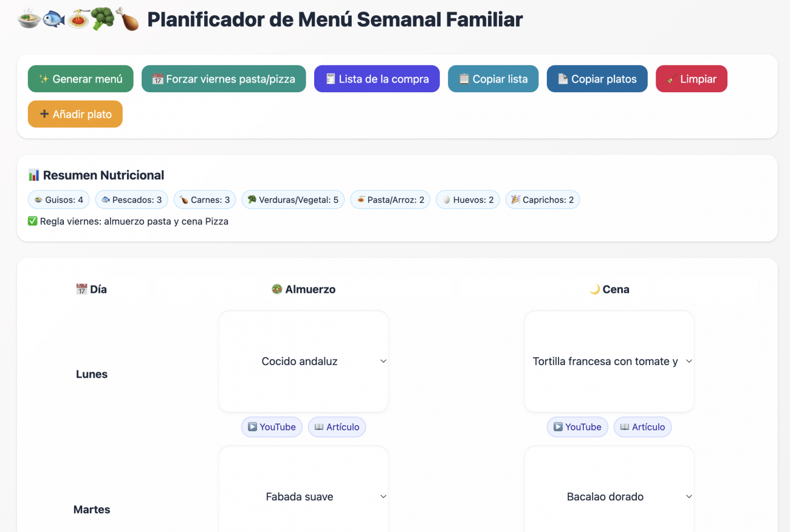This screenshot has width=790, height=532.
Task: Open Artículo link under Cocido andaluz
Action: 337,427
